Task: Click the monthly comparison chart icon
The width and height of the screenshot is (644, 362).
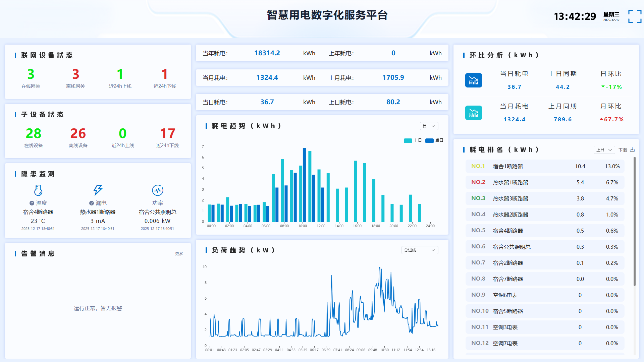Action: point(473,113)
